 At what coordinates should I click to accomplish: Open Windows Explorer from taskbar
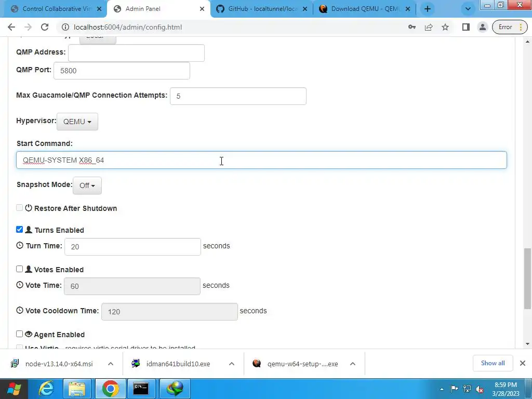coord(77,389)
